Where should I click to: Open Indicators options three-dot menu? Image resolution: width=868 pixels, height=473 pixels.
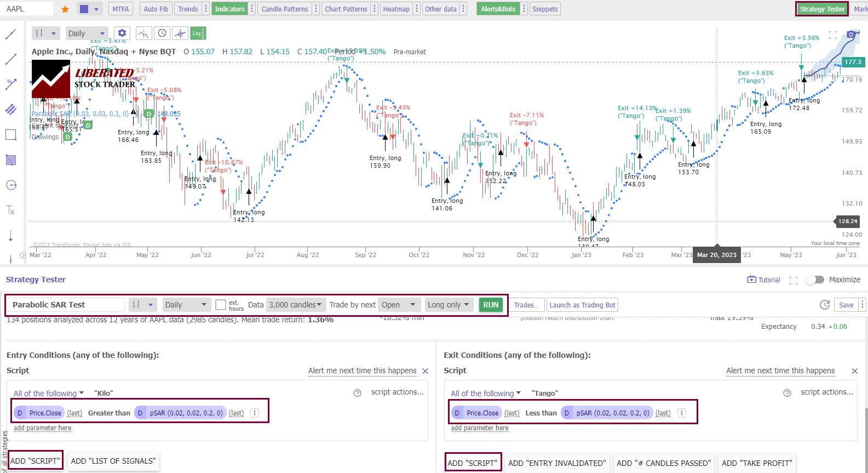[x=252, y=9]
